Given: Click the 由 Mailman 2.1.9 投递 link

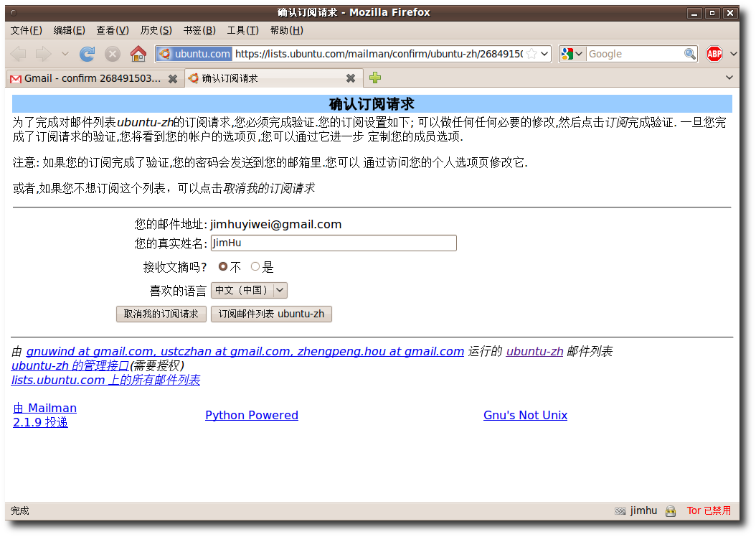Looking at the screenshot, I should [x=44, y=415].
